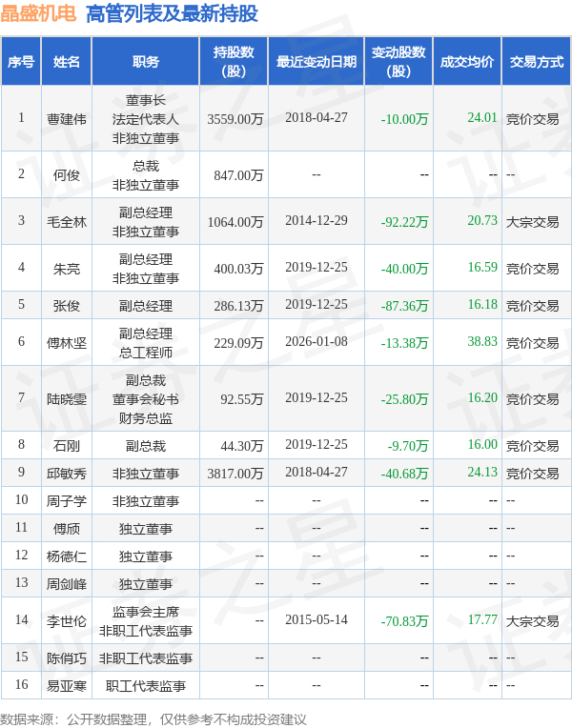Click shareholding value 92.55万

click(241, 399)
